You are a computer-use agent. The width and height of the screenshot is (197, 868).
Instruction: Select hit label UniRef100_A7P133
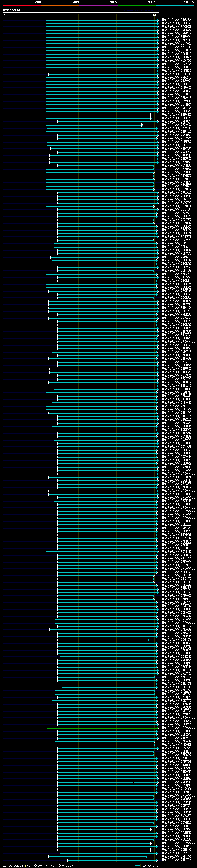point(177,40)
